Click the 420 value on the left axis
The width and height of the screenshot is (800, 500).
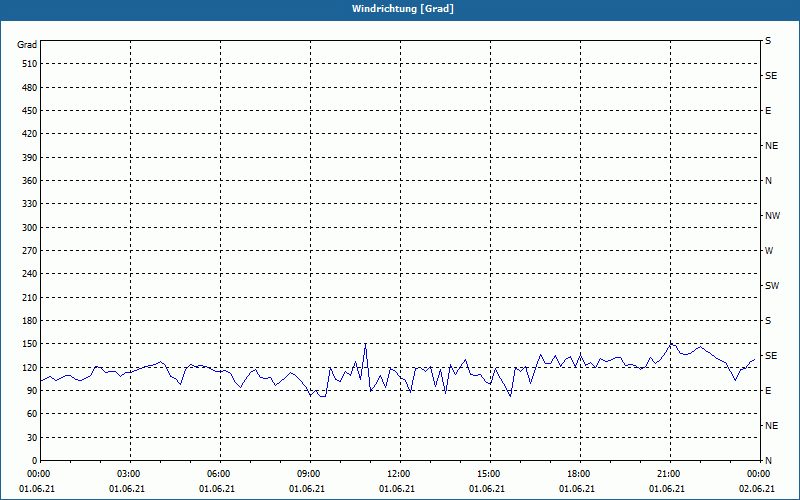pyautogui.click(x=30, y=134)
